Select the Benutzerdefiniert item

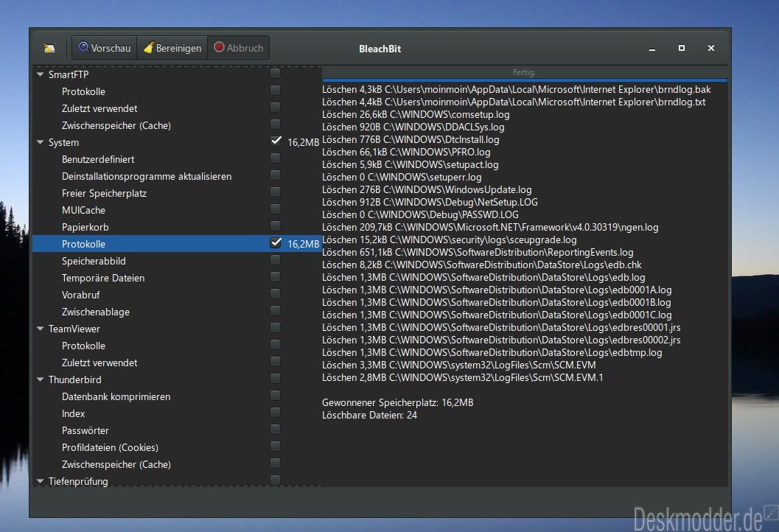[98, 159]
